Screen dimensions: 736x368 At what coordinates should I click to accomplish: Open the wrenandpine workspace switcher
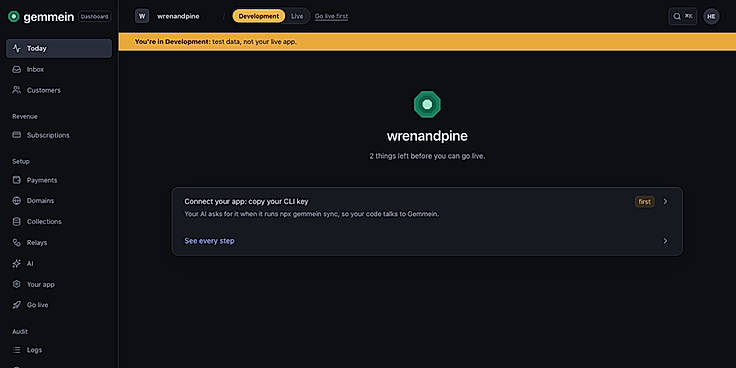pyautogui.click(x=178, y=16)
